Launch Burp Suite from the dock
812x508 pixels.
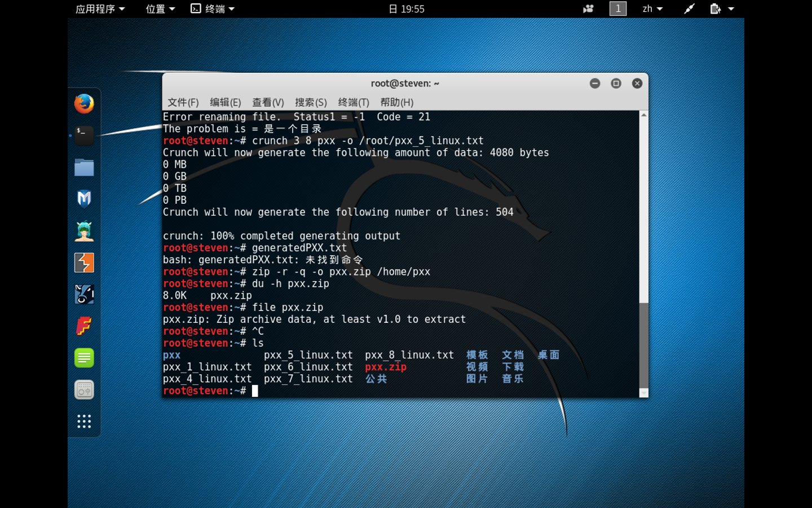[x=84, y=262]
